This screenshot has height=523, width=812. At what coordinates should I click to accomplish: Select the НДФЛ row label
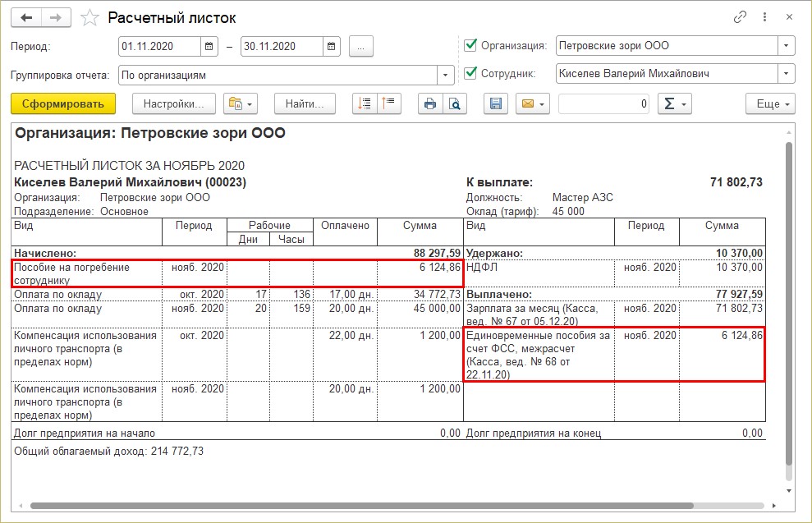tap(482, 267)
